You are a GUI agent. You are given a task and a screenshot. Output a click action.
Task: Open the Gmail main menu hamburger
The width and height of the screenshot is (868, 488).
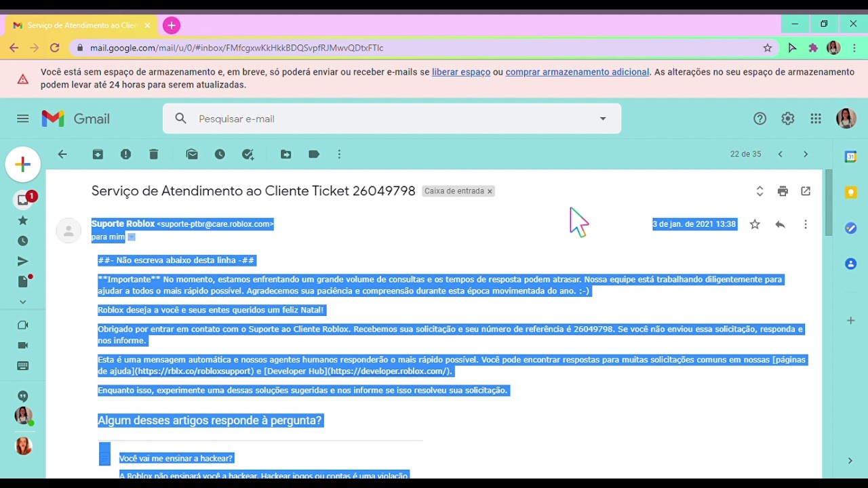22,119
